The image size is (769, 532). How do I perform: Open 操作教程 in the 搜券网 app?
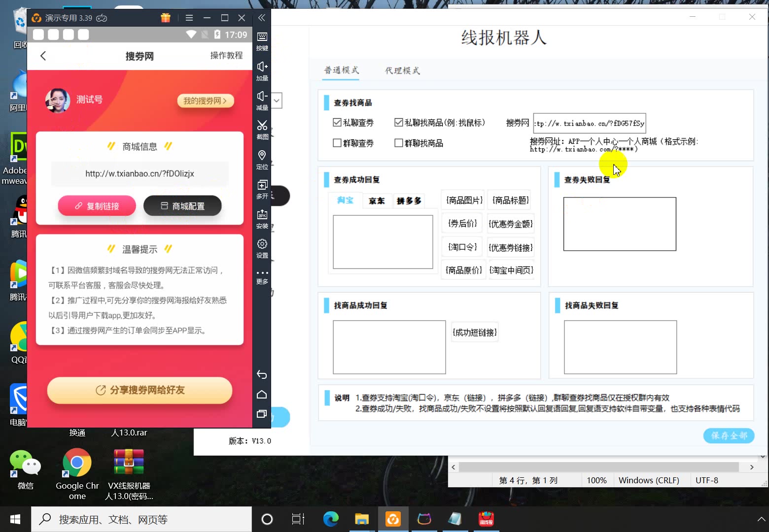coord(226,56)
